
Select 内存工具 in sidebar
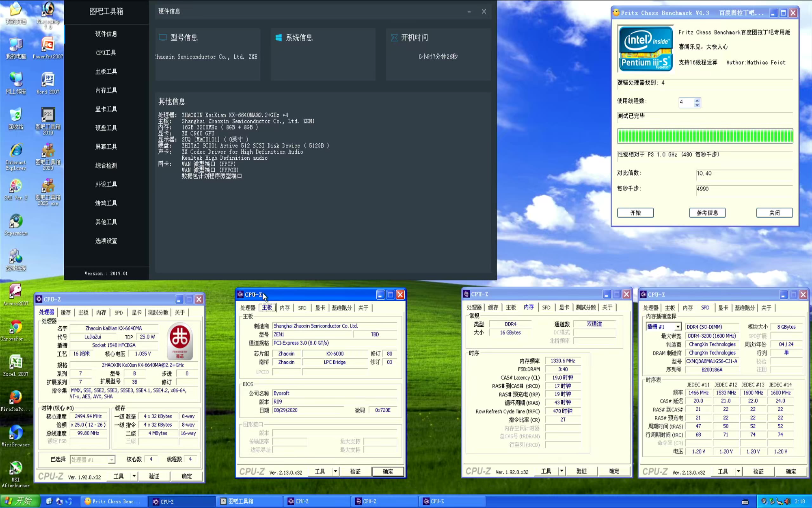[106, 90]
